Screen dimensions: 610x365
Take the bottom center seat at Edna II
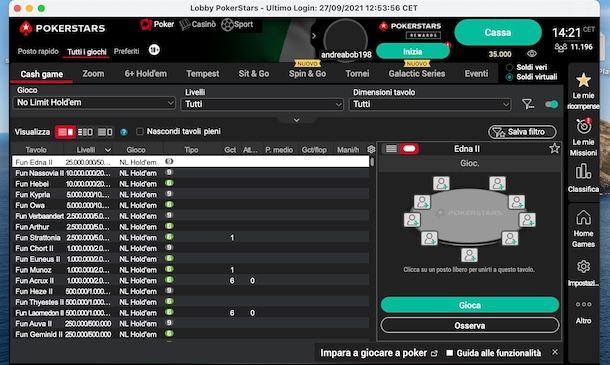click(469, 255)
